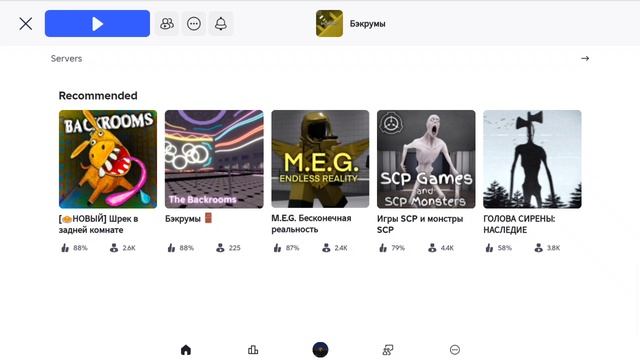Open the Party chat tab in bottom bar

pyautogui.click(x=388, y=350)
